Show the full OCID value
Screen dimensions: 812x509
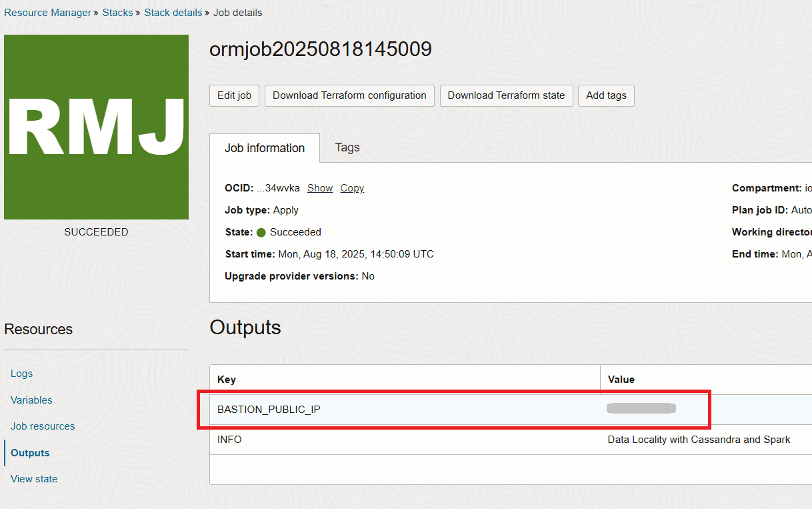click(320, 187)
